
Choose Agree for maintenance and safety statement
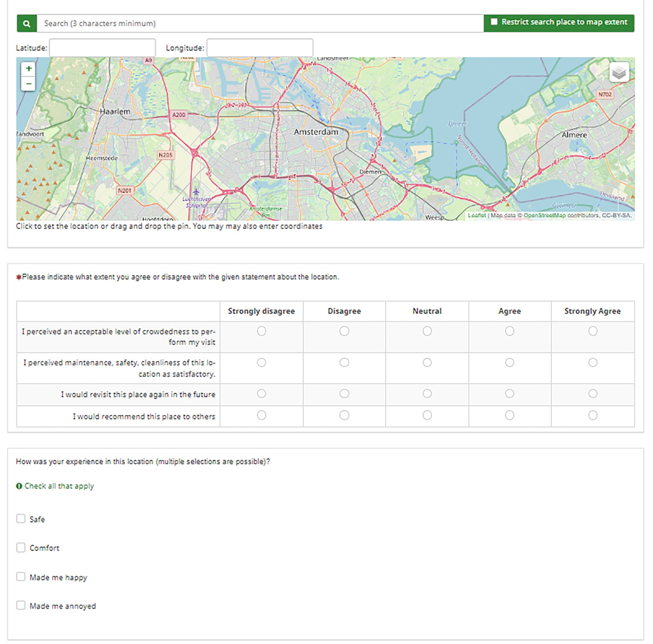[x=509, y=363]
